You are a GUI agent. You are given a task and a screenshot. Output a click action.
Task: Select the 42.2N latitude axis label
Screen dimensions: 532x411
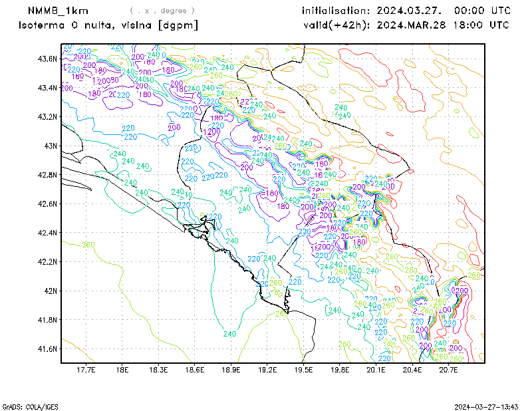[x=47, y=262]
